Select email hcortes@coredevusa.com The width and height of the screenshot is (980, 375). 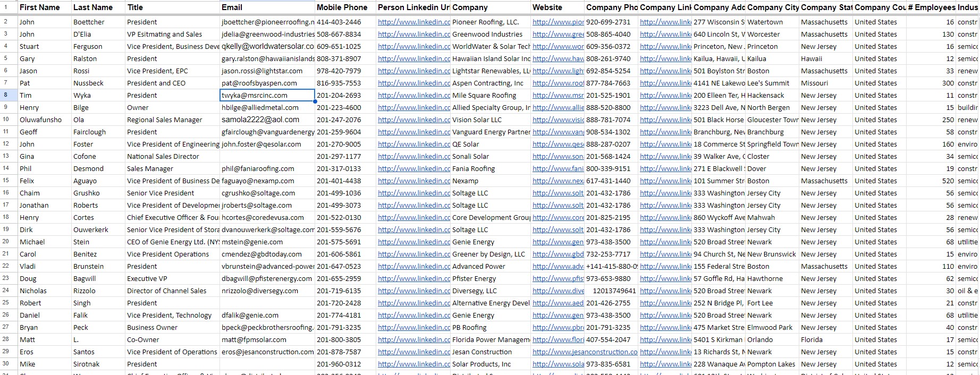[x=267, y=217]
